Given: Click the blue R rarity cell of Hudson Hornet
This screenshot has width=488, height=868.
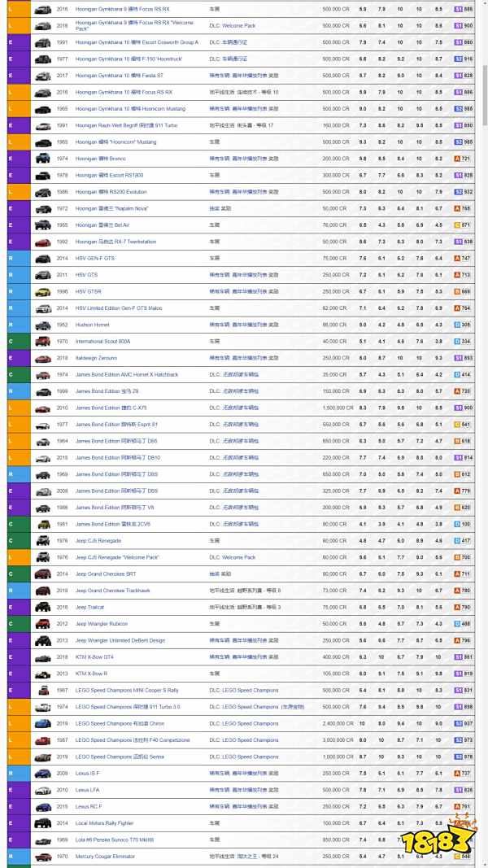Looking at the screenshot, I should [x=19, y=325].
